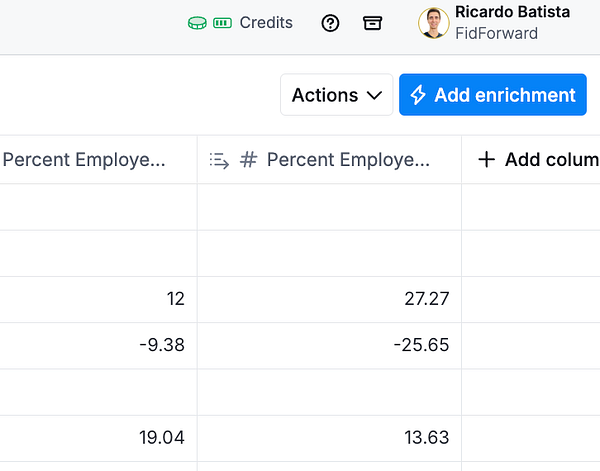Open the Actions menu

[336, 95]
